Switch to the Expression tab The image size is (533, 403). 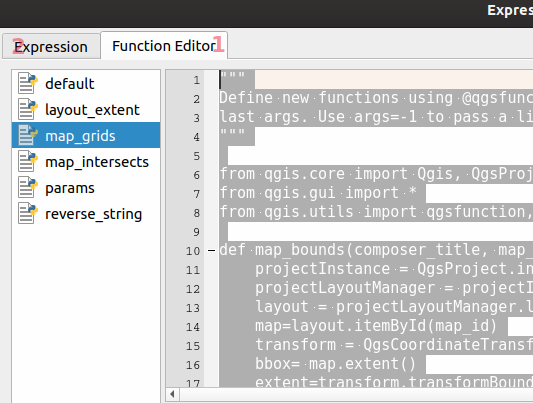click(51, 47)
